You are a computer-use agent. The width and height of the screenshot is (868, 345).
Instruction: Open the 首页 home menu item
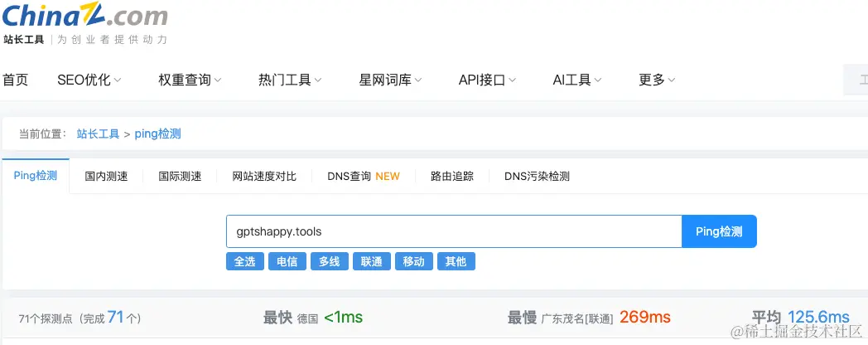pyautogui.click(x=16, y=80)
